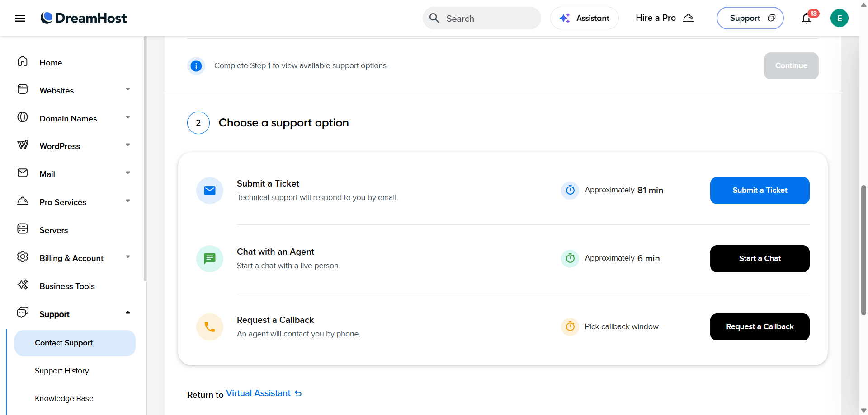Expand the WordPress menu arrow
This screenshot has height=415, width=868.
(x=128, y=145)
